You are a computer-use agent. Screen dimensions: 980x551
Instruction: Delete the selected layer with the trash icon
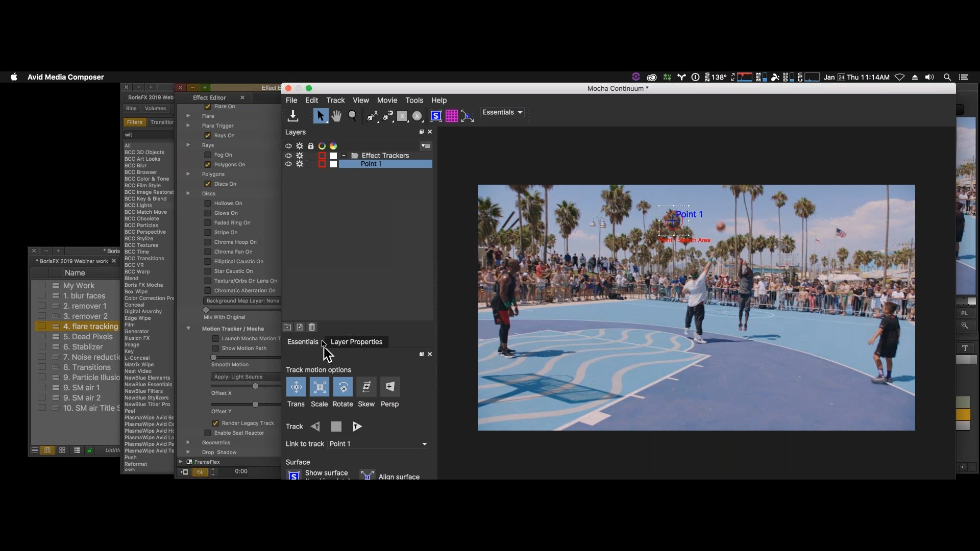312,327
